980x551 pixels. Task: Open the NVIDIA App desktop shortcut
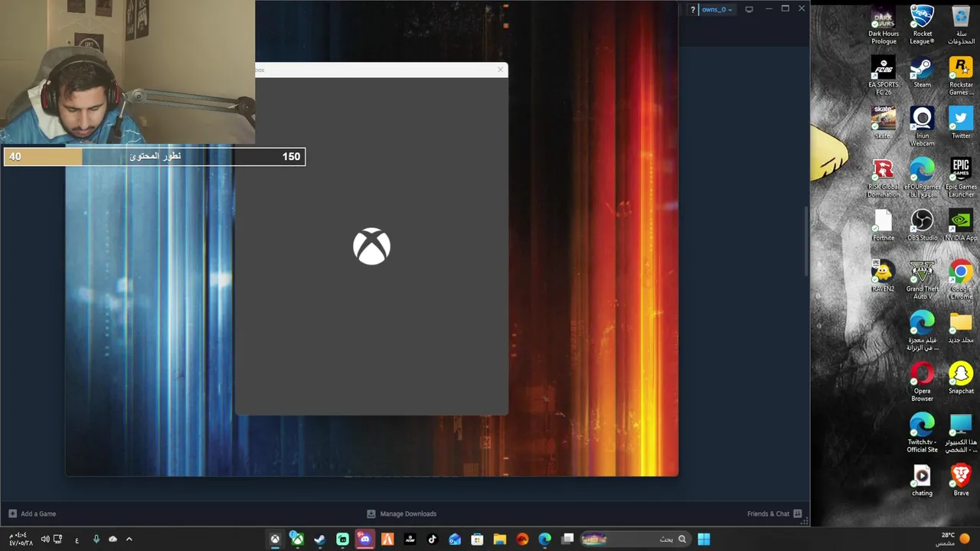click(x=961, y=226)
